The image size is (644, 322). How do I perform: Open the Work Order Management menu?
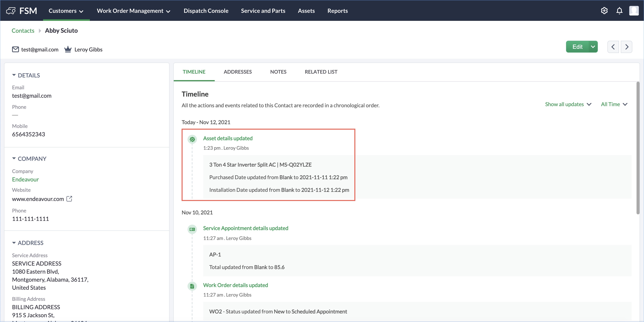point(134,11)
